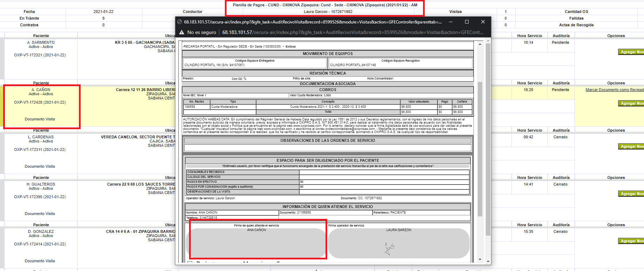This screenshot has height=271, width=644.
Task: Click the Fecha value 2021-01-22
Action: 103,12
